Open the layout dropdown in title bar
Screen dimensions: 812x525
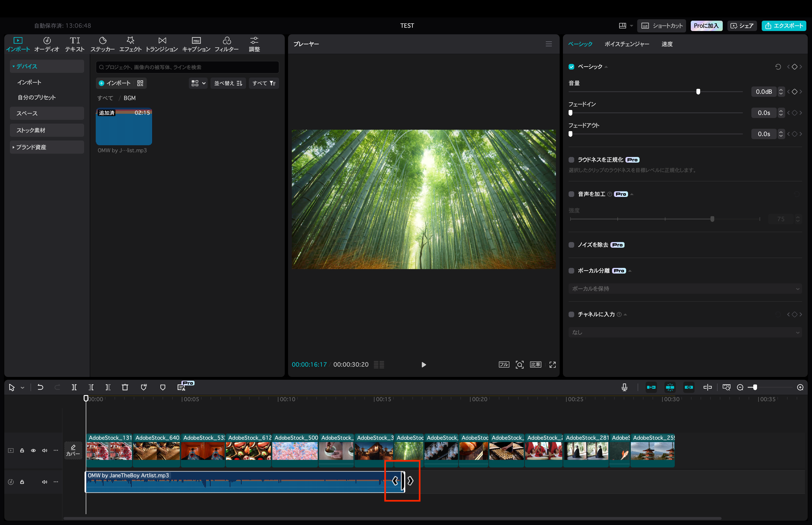click(626, 26)
